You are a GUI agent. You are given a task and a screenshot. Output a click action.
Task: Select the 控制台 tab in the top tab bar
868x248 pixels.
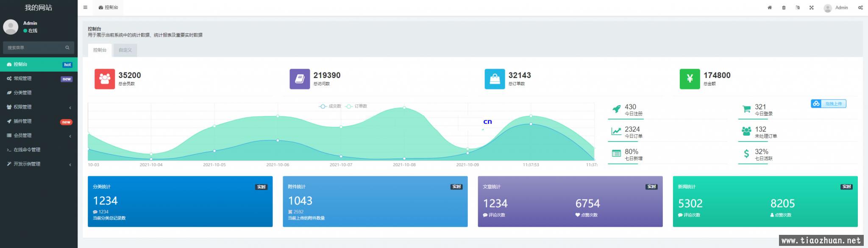click(x=108, y=8)
